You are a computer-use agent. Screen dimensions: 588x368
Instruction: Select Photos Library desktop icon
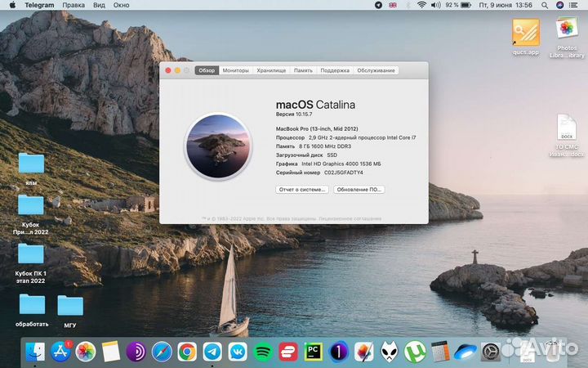[x=567, y=38]
